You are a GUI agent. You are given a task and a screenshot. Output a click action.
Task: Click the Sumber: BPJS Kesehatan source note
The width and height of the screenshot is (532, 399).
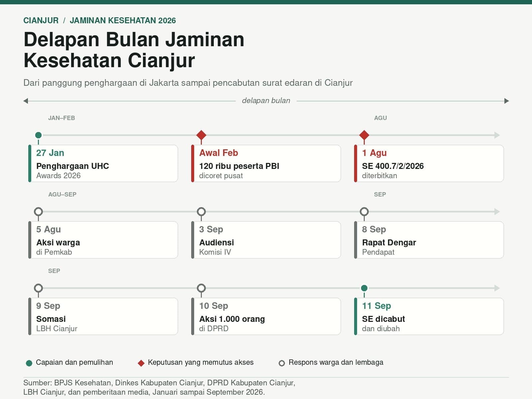tap(159, 387)
